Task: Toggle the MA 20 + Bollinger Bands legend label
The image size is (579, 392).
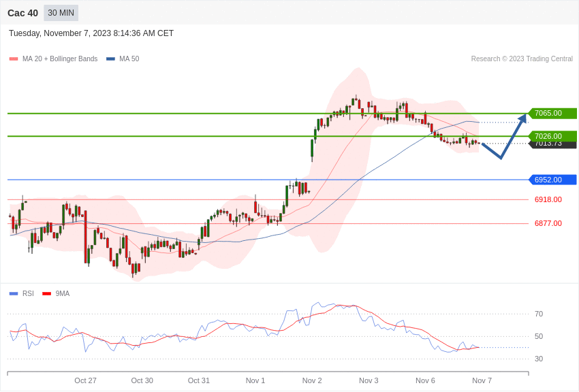Action: tap(60, 59)
